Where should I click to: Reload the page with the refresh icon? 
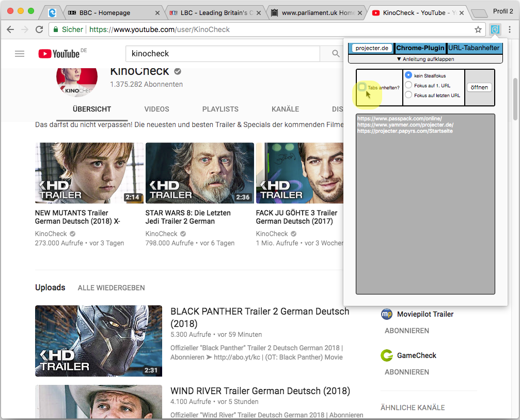click(39, 29)
